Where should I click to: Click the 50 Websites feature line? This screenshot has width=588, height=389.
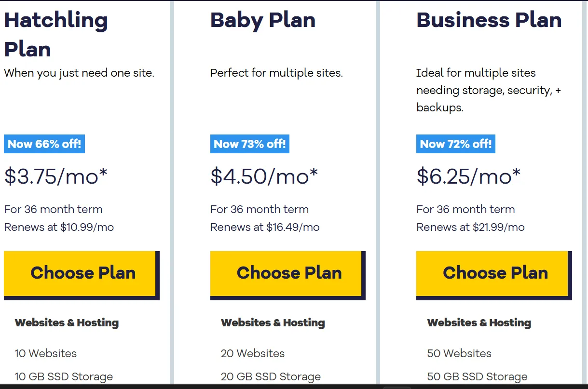(x=459, y=353)
